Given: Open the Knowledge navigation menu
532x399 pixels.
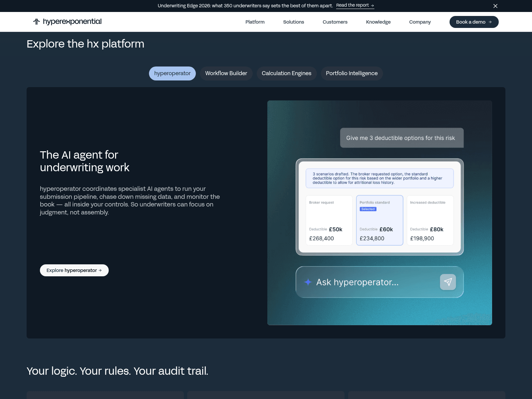Looking at the screenshot, I should [x=378, y=22].
